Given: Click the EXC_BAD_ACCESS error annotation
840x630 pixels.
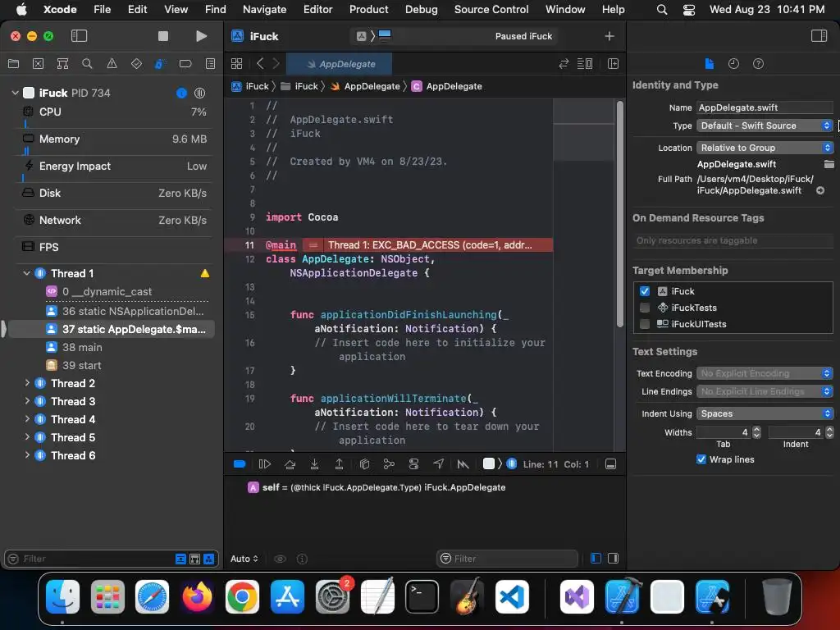Looking at the screenshot, I should [428, 244].
